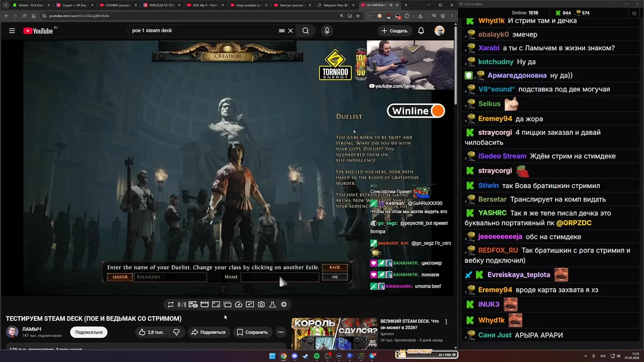This screenshot has height=362, width=644.
Task: Switch to 'ROG Ally X - YouTube' tab
Action: point(205,5)
